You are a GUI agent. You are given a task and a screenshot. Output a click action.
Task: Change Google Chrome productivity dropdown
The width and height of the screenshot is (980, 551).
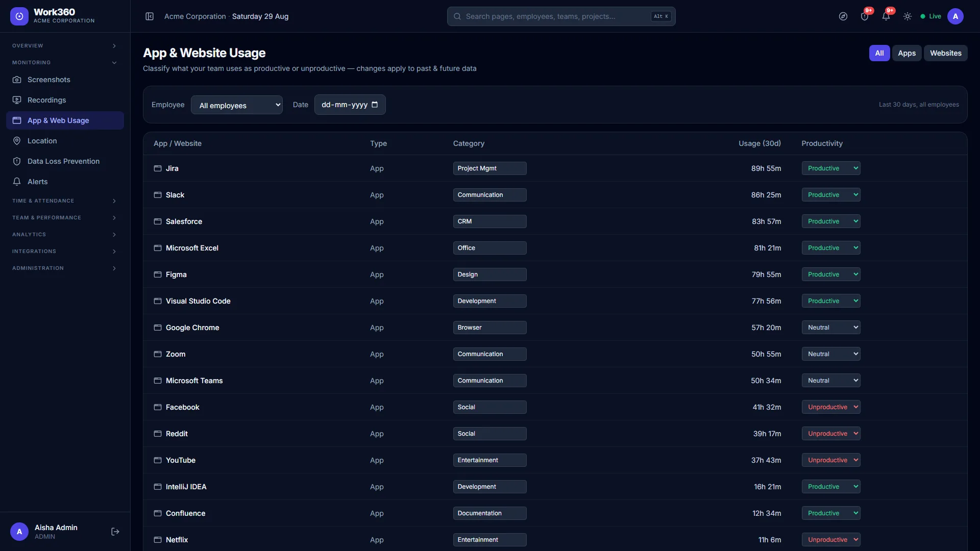coord(831,328)
